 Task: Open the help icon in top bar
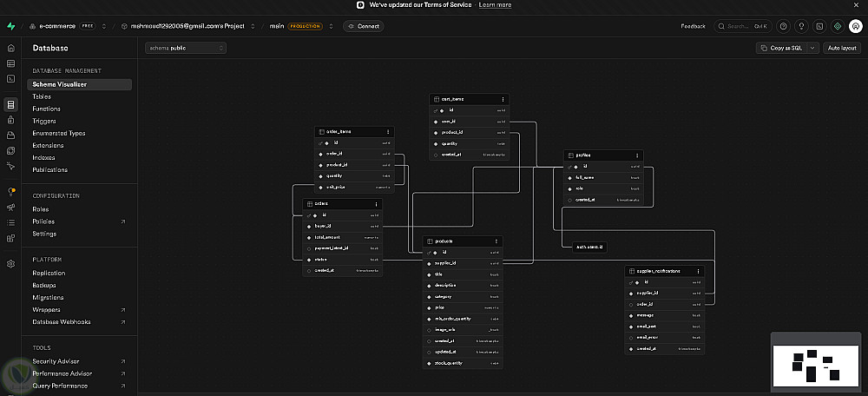(x=783, y=26)
